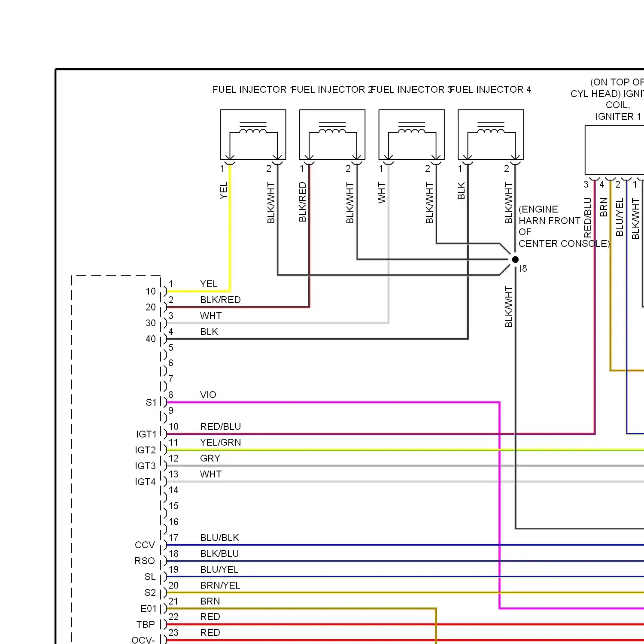The height and width of the screenshot is (644, 644).
Task: Click the vertical RED/BLU label under igniter pin 3
Action: point(588,218)
